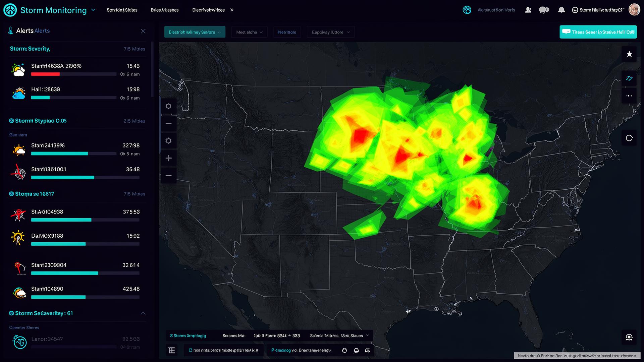The image size is (644, 362).
Task: Open the Meet aldna dropdown
Action: pyautogui.click(x=249, y=32)
